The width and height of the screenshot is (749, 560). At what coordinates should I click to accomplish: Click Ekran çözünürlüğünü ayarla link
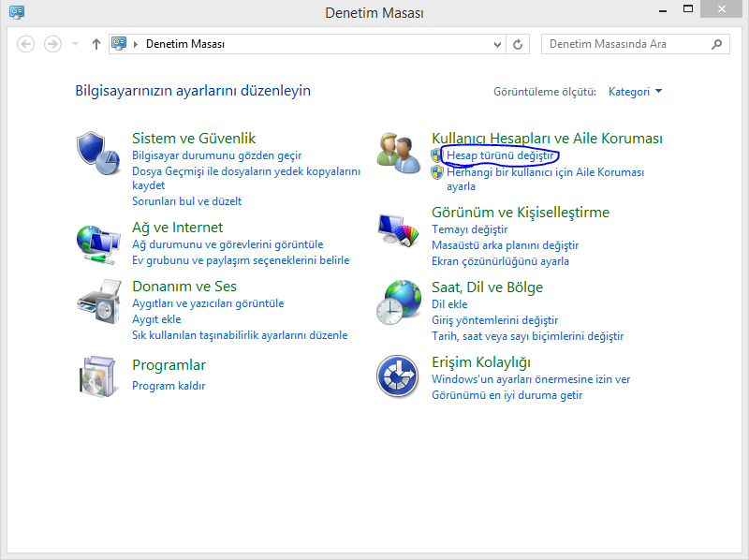pos(500,261)
